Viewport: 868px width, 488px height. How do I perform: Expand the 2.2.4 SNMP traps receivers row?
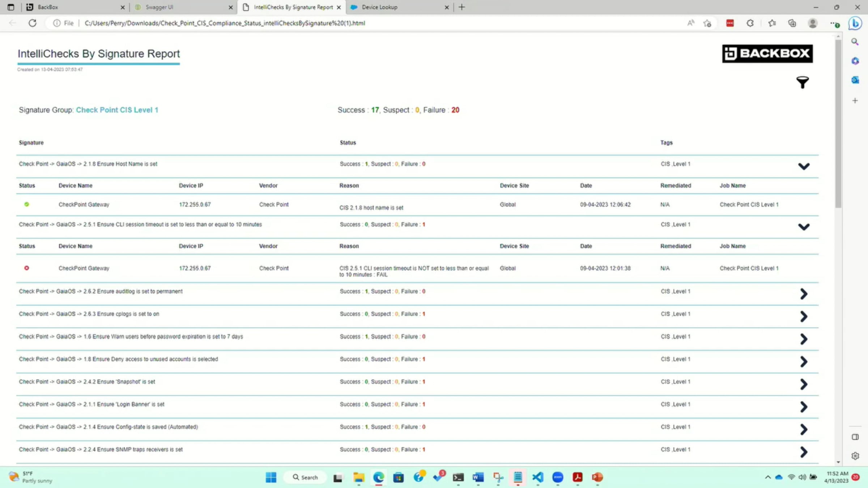(804, 452)
